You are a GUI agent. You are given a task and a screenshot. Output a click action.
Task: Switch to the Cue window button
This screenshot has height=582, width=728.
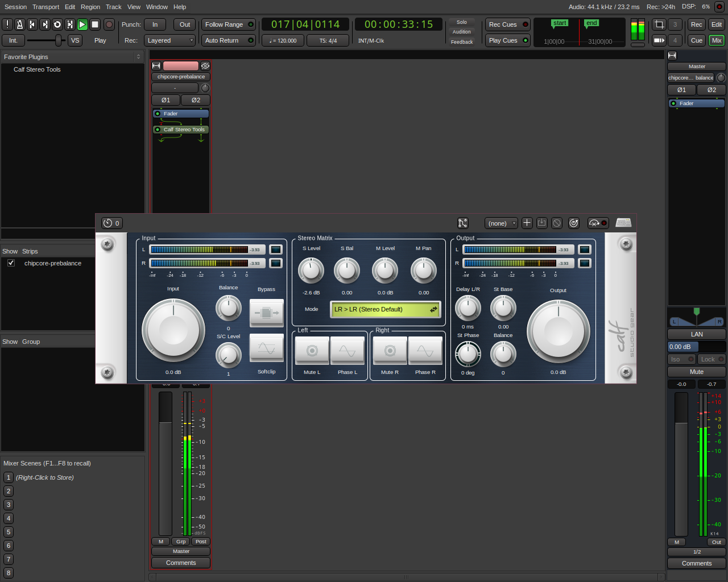pos(697,40)
